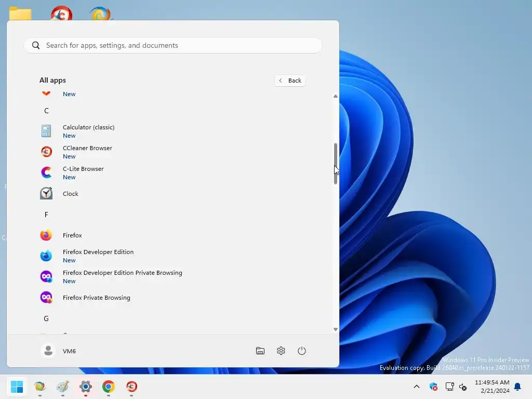This screenshot has width=532, height=399.
Task: Open Settings gear in Start footer
Action: click(281, 351)
